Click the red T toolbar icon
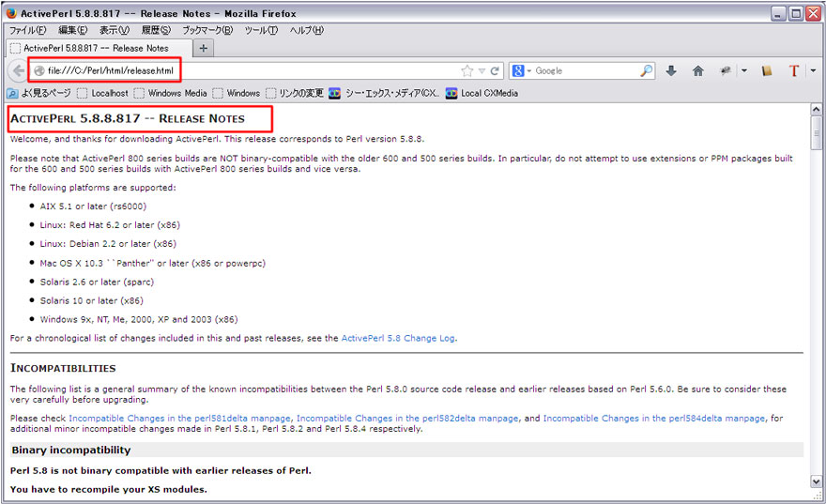This screenshot has width=826, height=504. [x=794, y=70]
